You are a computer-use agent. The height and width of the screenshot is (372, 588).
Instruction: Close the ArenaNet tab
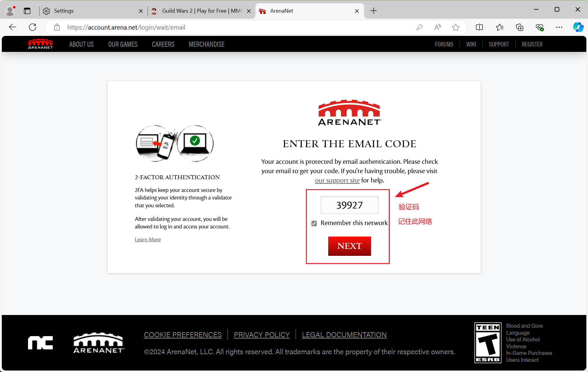[x=357, y=11]
